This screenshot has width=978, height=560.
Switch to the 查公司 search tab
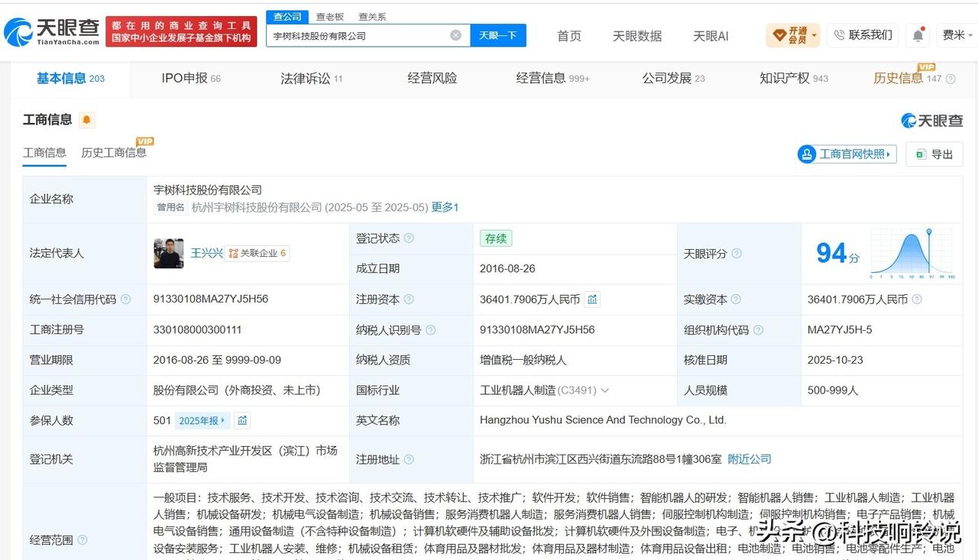click(287, 17)
